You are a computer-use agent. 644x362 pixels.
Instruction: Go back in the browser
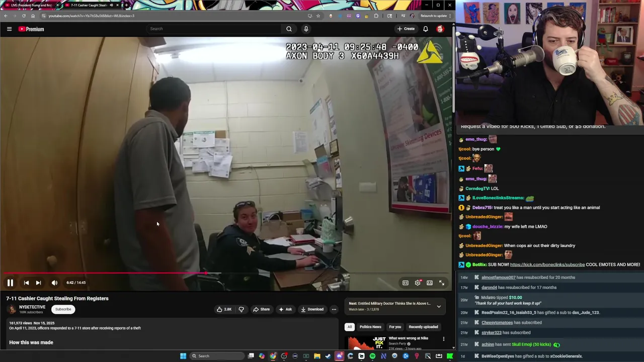coord(6,16)
